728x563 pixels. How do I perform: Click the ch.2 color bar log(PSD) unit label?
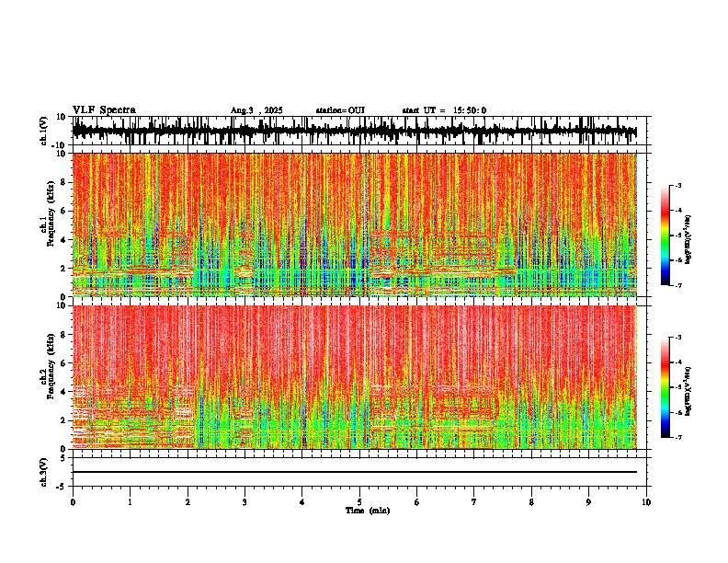tap(688, 391)
